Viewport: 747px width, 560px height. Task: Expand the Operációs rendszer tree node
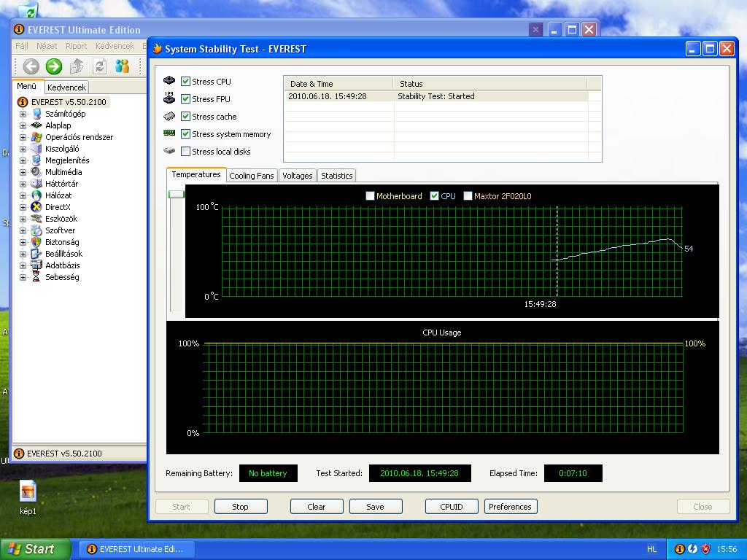(23, 137)
